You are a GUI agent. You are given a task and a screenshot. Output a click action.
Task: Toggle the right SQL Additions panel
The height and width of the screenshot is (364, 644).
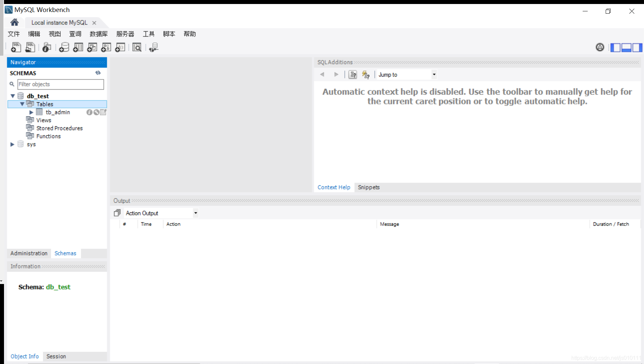click(x=637, y=47)
